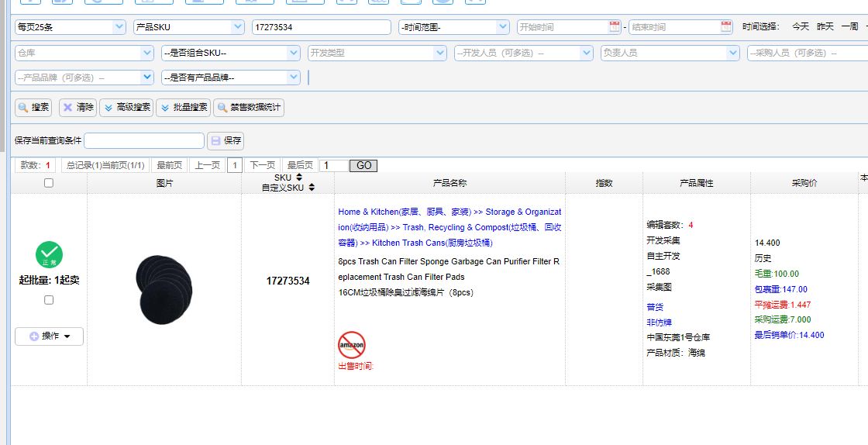Open the end time calendar picker
Image resolution: width=868 pixels, height=445 pixels.
[x=726, y=26]
